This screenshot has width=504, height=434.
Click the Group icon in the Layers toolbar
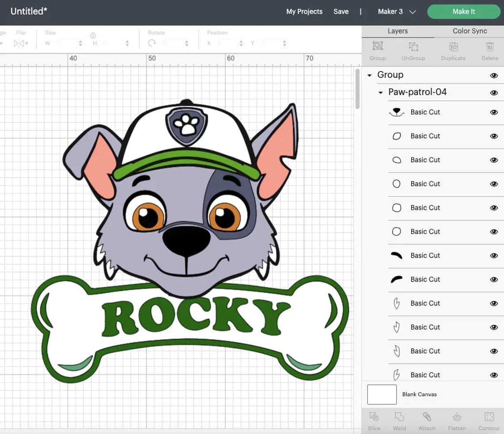pos(378,46)
